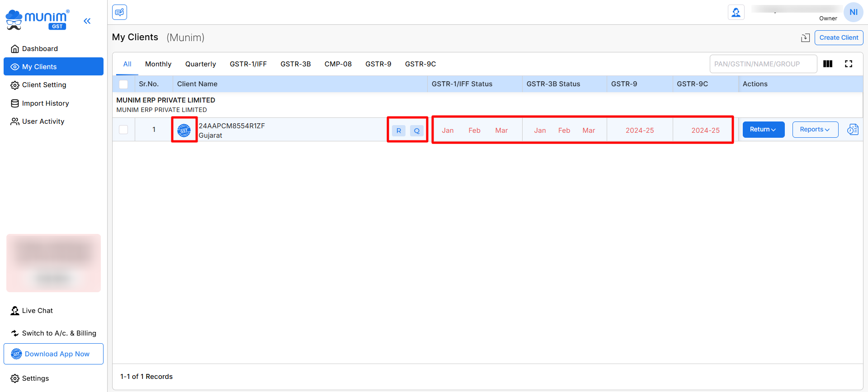The width and height of the screenshot is (868, 392).
Task: Tick the select-all checkbox in table header
Action: [123, 84]
